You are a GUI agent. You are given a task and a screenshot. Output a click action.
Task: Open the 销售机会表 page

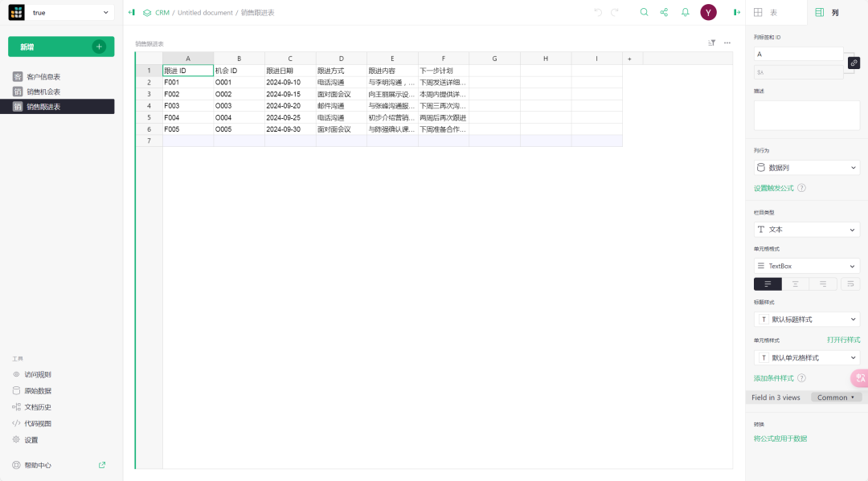tap(43, 92)
